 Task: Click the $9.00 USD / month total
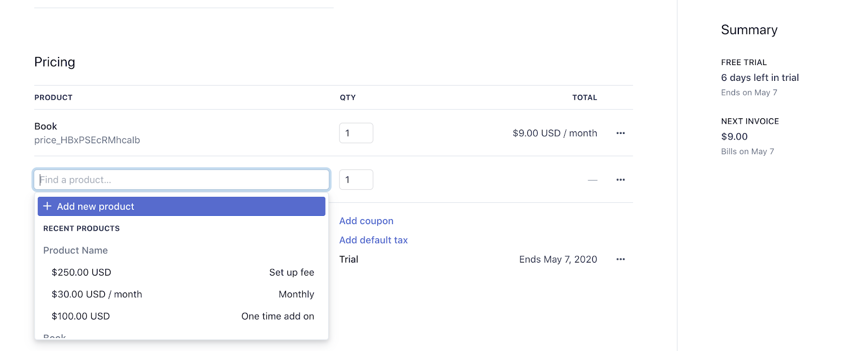[x=555, y=133]
